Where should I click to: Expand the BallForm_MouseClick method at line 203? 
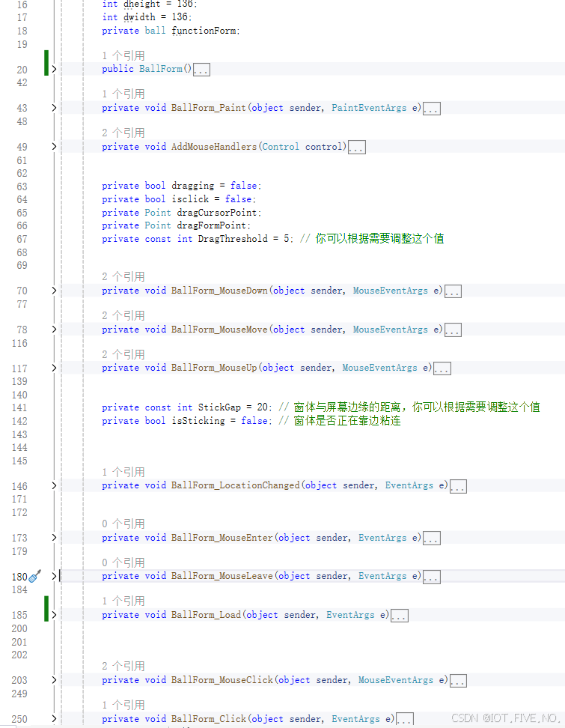point(54,680)
